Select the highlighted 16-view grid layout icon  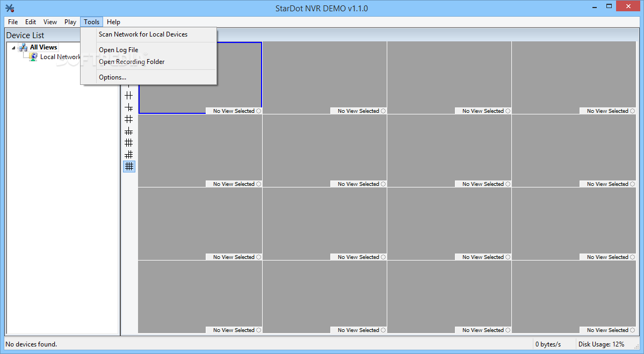129,167
